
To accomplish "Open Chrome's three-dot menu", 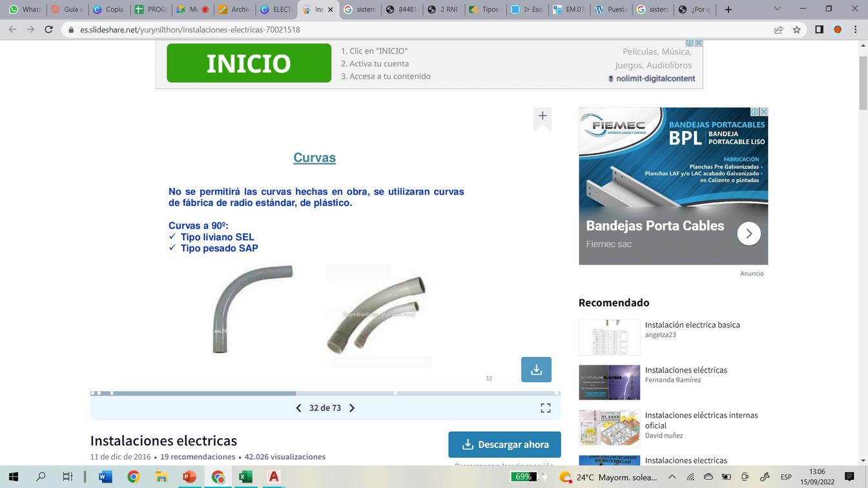I will [855, 30].
